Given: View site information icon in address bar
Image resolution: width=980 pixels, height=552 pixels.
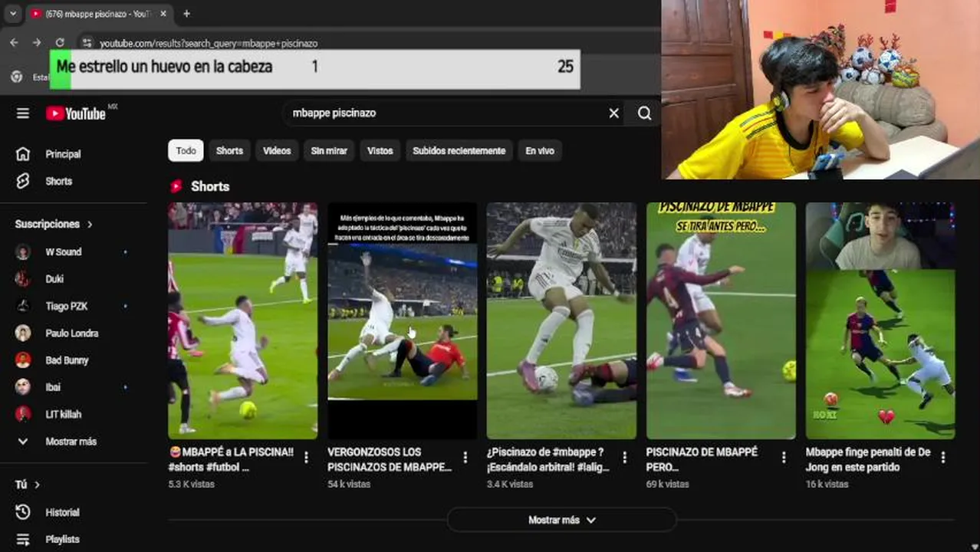Looking at the screenshot, I should 87,43.
